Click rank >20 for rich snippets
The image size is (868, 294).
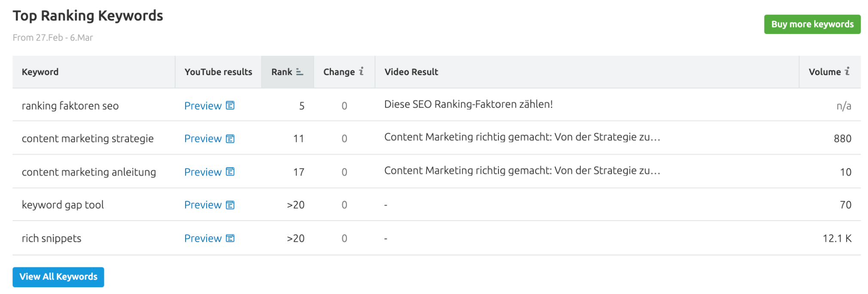pos(296,239)
